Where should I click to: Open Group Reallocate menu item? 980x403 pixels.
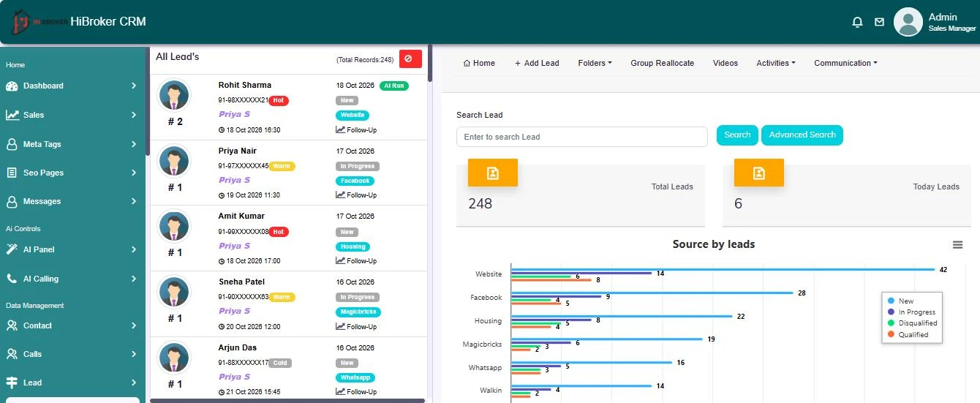[663, 63]
